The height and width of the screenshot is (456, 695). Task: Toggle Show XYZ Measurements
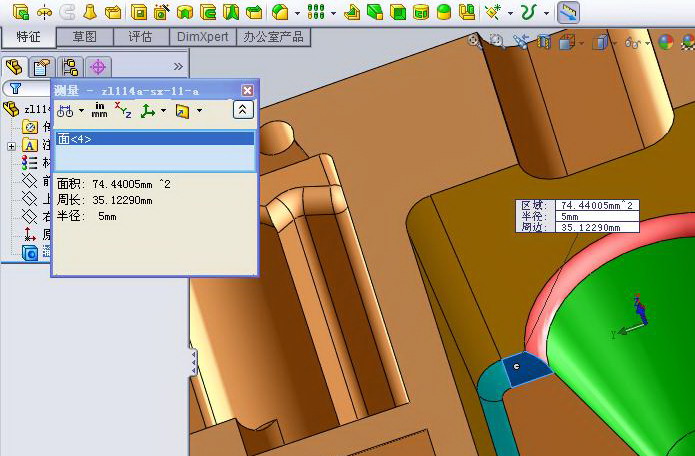coord(123,110)
